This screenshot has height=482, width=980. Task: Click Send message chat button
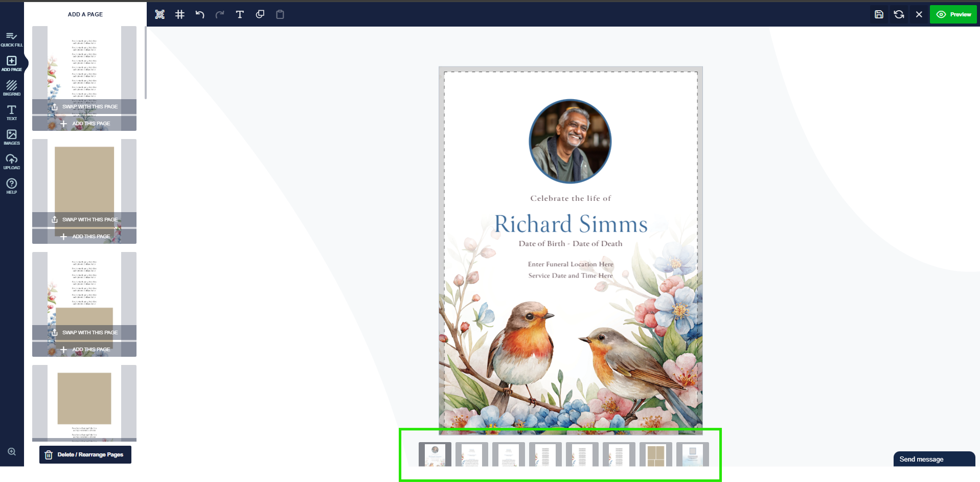pos(934,459)
